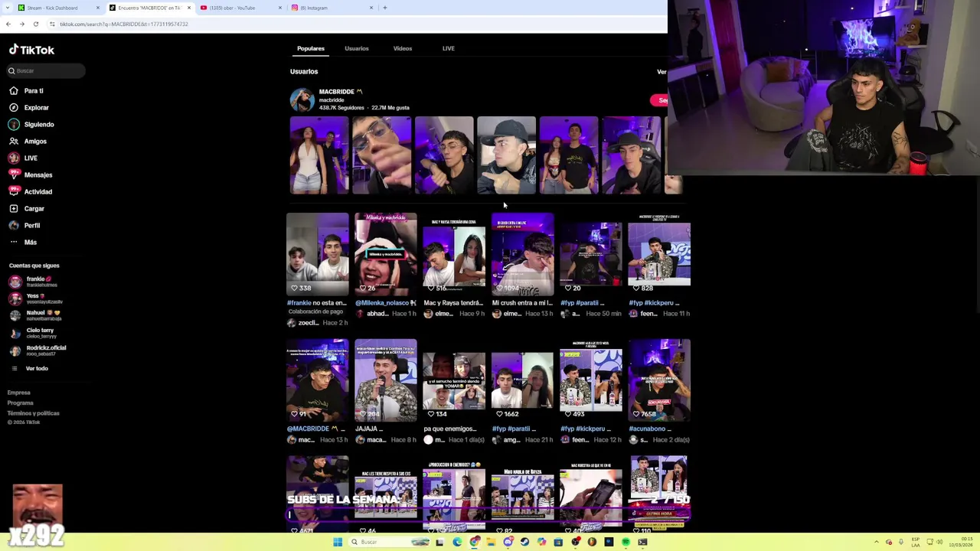Open Spotify from the taskbar
980x551 pixels.
[x=626, y=542]
